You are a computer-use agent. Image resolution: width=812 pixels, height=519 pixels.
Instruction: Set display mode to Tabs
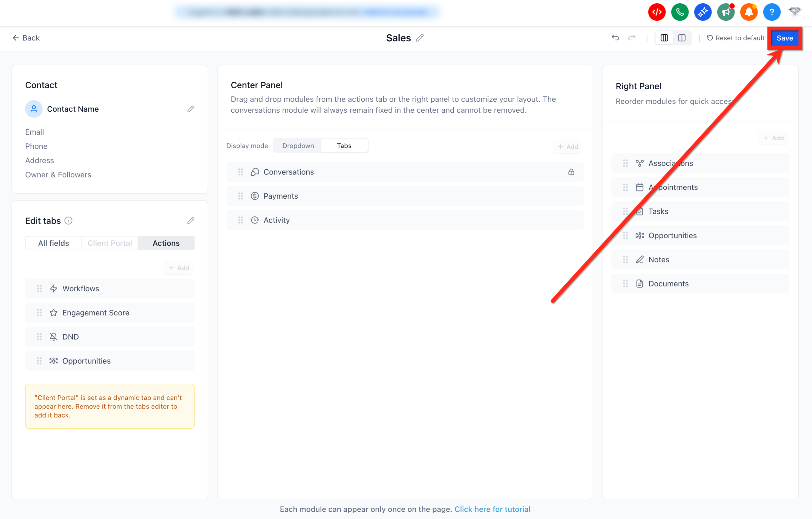point(344,146)
